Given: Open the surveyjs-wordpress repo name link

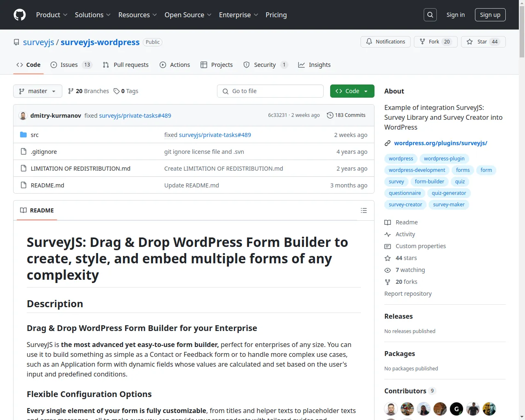Looking at the screenshot, I should [x=100, y=42].
